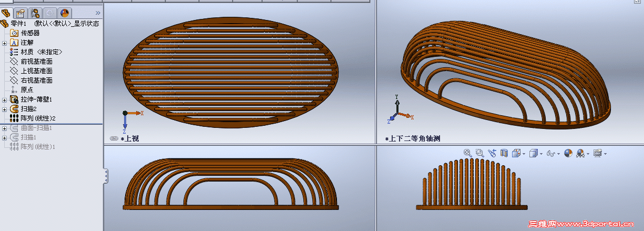Open the View Settings dropdown arrow
The height and width of the screenshot is (231, 644).
606,154
